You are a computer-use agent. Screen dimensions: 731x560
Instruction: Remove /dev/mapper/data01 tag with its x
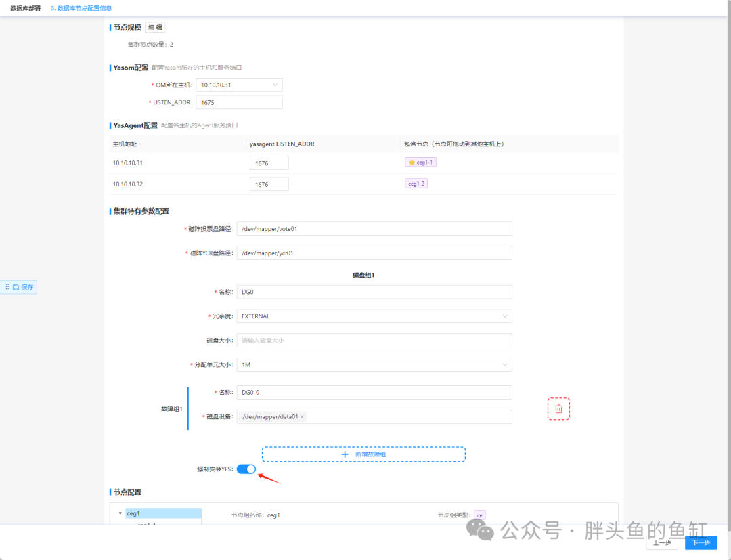pyautogui.click(x=302, y=417)
